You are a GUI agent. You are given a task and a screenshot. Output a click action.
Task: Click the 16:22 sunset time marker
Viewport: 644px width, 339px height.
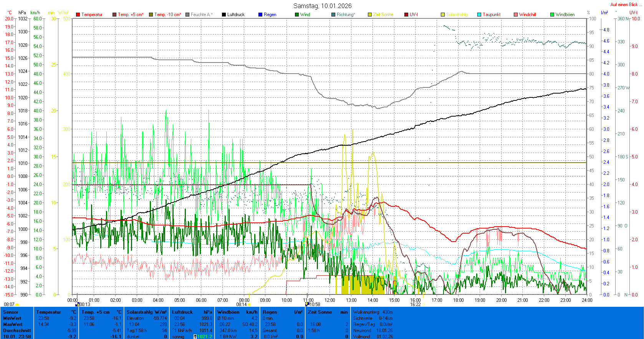(415, 304)
